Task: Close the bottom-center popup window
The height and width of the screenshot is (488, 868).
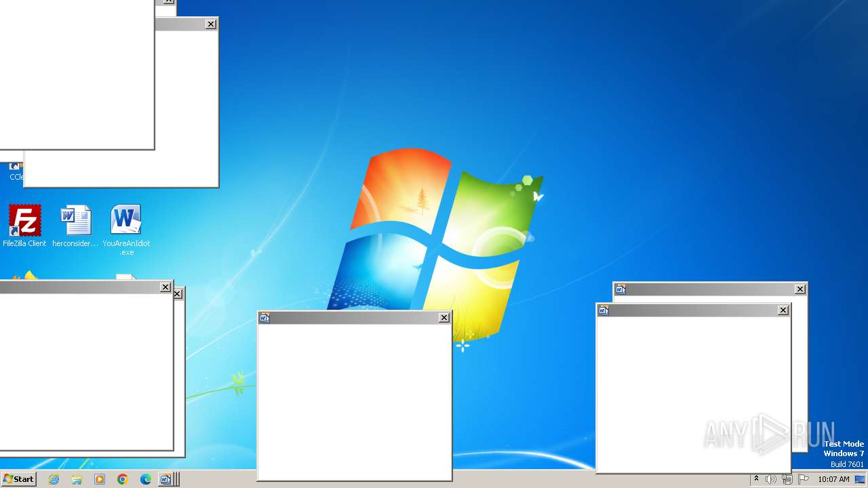Action: (x=444, y=318)
